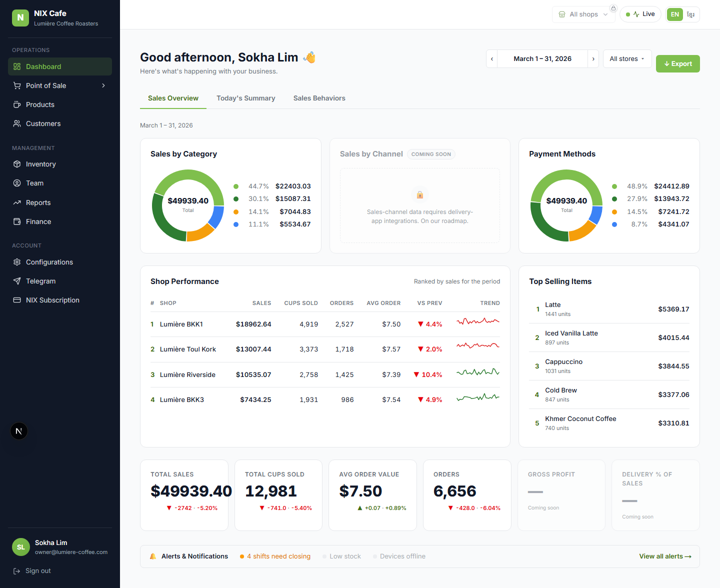The height and width of the screenshot is (588, 720).
Task: Click the 14.1% orange category legend dot
Action: [236, 212]
